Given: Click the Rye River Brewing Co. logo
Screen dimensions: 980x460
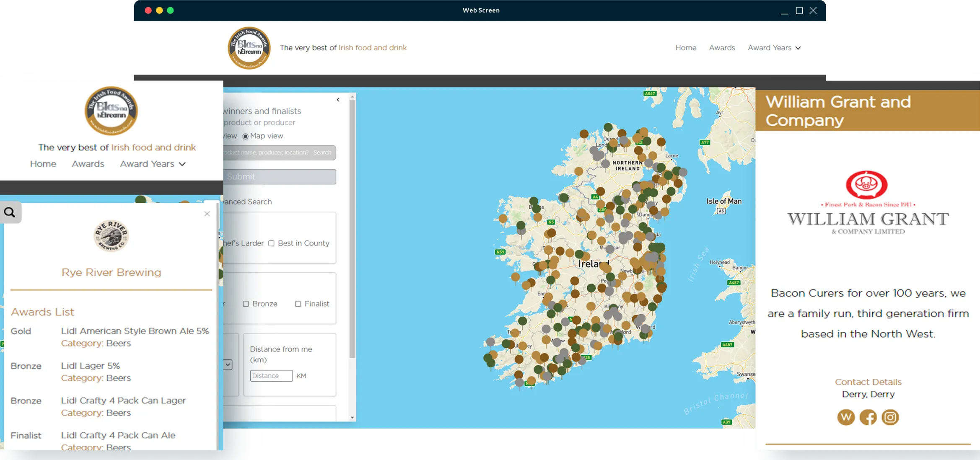Looking at the screenshot, I should [x=111, y=235].
